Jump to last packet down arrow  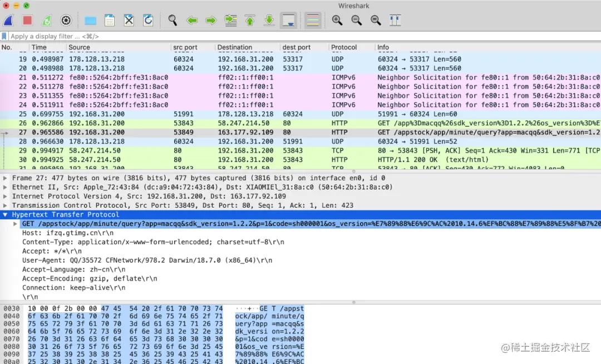coord(269,20)
